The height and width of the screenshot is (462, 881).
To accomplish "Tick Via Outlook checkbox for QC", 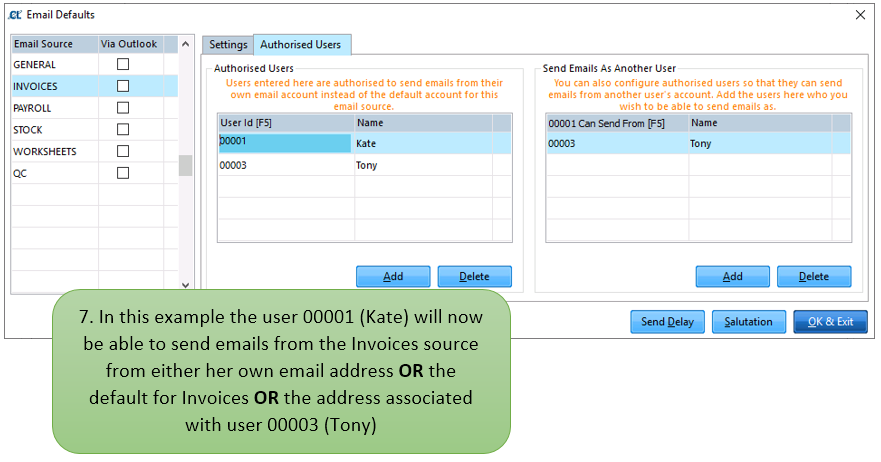I will click(x=122, y=173).
